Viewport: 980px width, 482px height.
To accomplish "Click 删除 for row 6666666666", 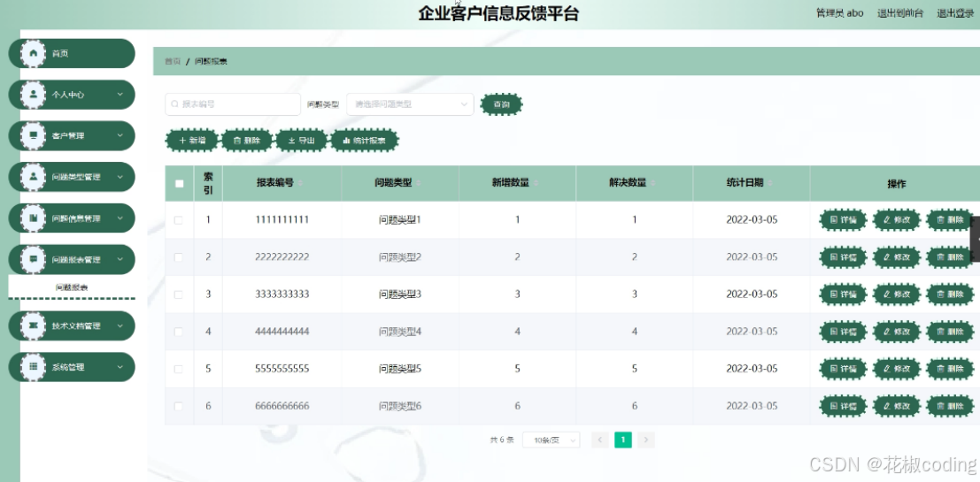I will pos(950,407).
